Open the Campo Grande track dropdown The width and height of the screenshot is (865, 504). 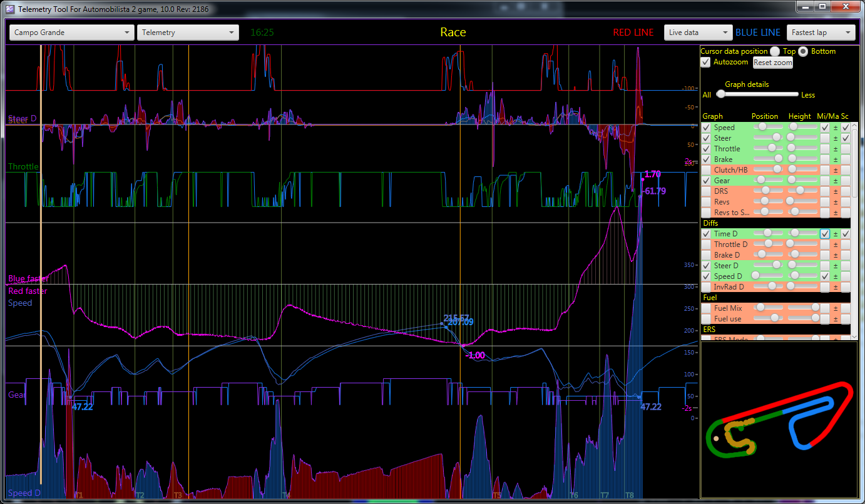pos(71,33)
